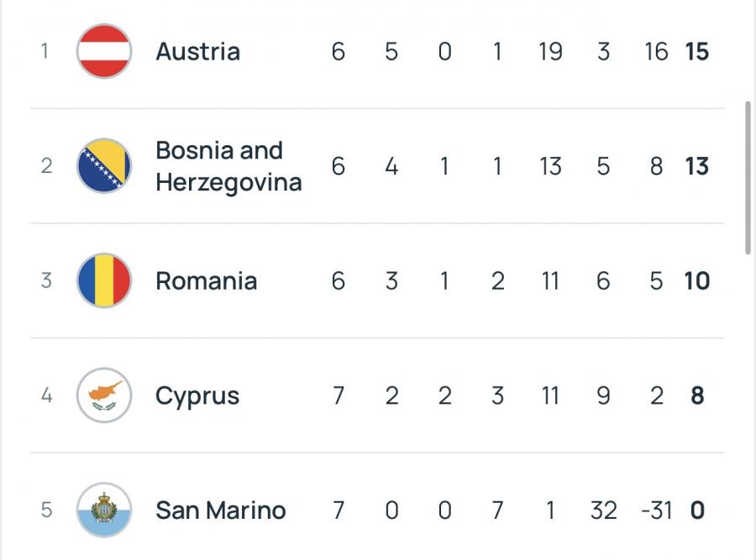
Task: Click Austria's 19 goals scored
Action: pos(550,51)
